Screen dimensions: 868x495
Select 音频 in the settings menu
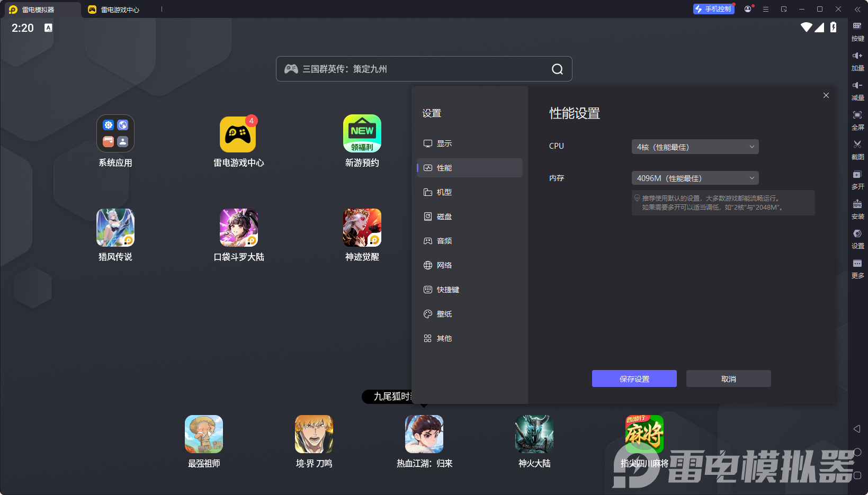click(x=470, y=241)
